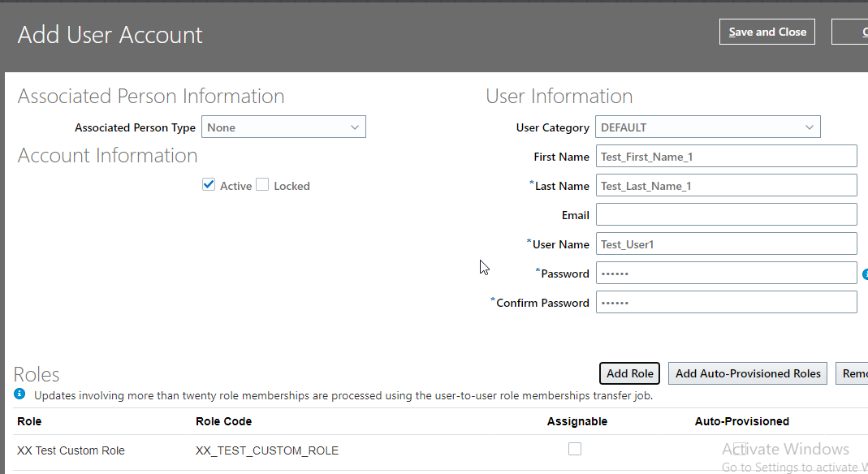Toggle the Active checkbox

click(209, 185)
